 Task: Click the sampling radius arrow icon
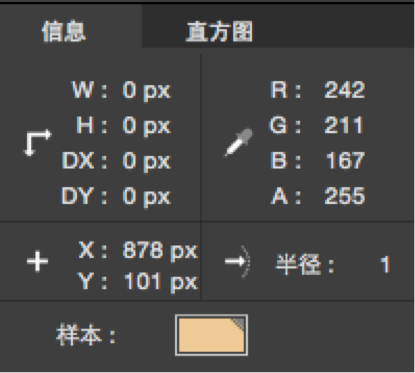[238, 261]
